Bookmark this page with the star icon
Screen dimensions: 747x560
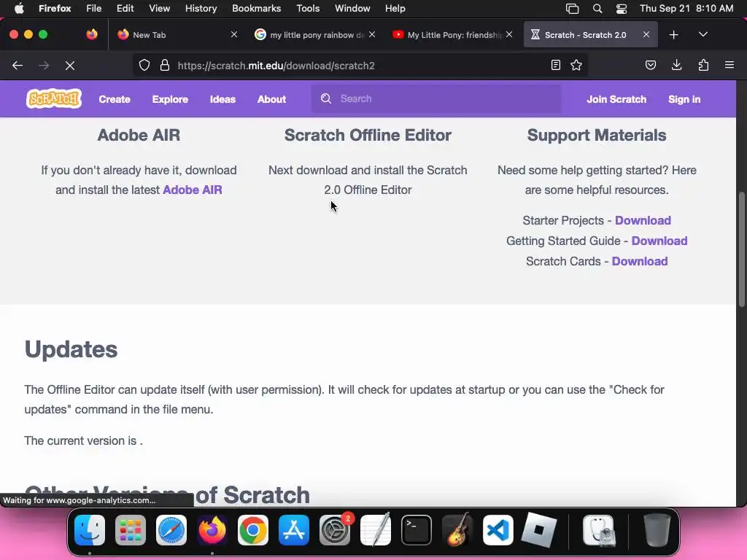coord(576,65)
